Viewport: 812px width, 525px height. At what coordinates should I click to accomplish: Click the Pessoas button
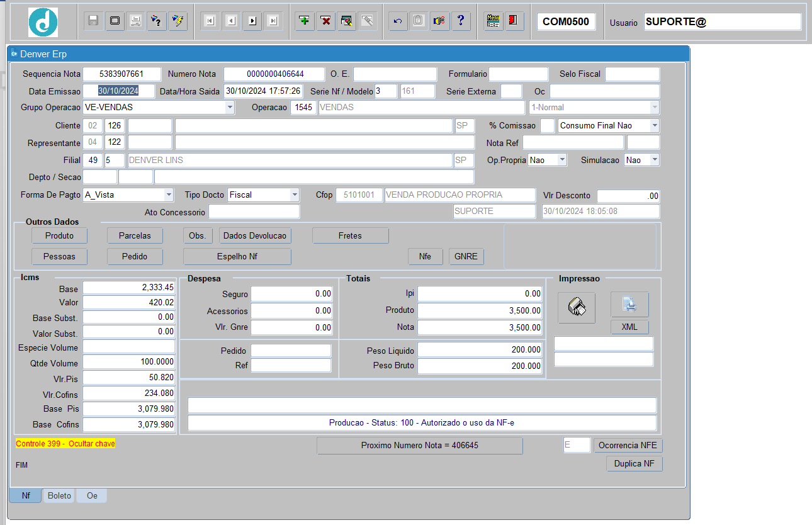click(59, 256)
